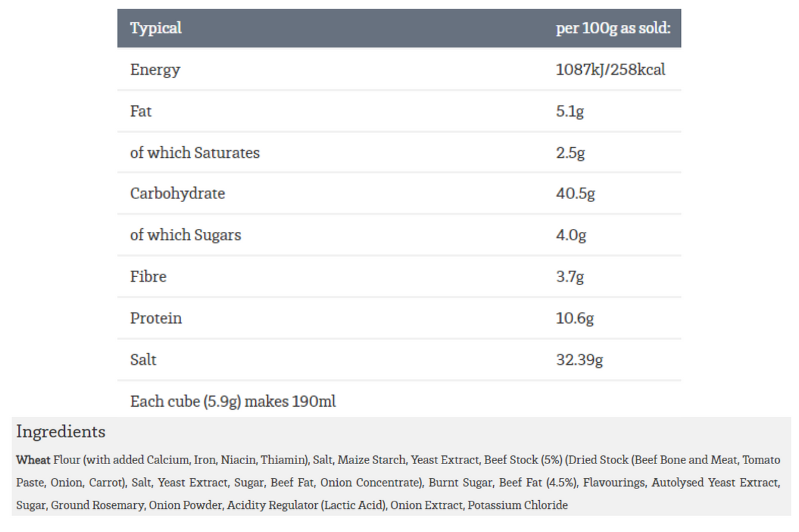Click the Ingredients heading
799x532 pixels.
[61, 432]
